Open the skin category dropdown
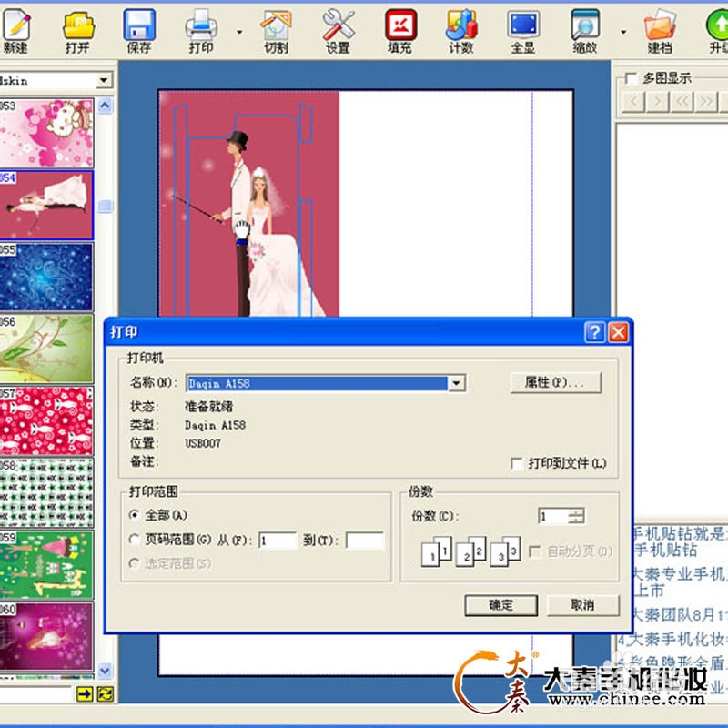The image size is (728, 728). (x=104, y=81)
